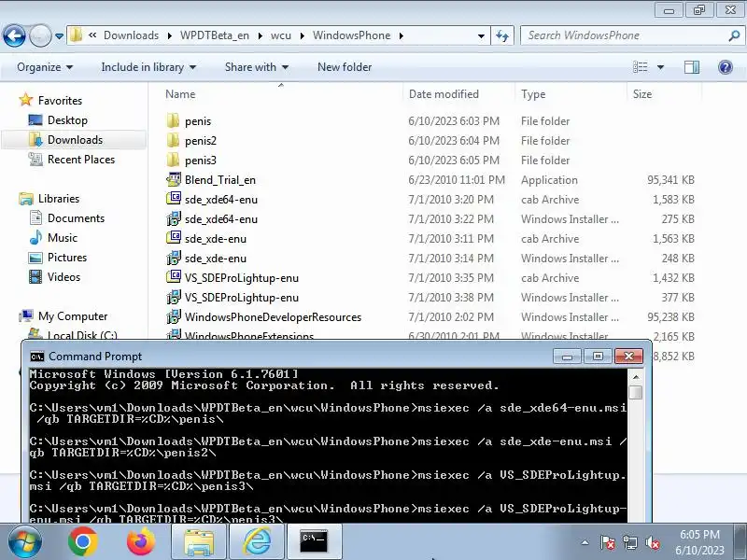This screenshot has width=747, height=560.
Task: Open the view options dropdown arrow
Action: (660, 67)
